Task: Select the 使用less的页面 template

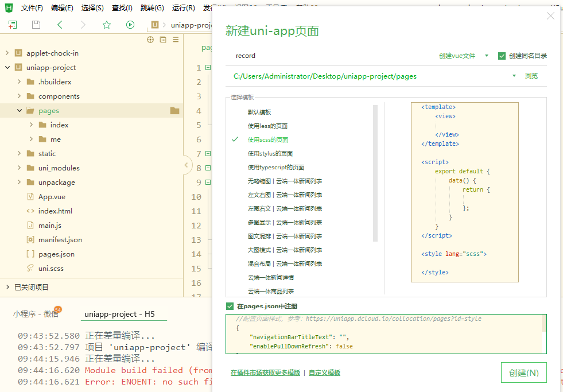Action: [267, 126]
